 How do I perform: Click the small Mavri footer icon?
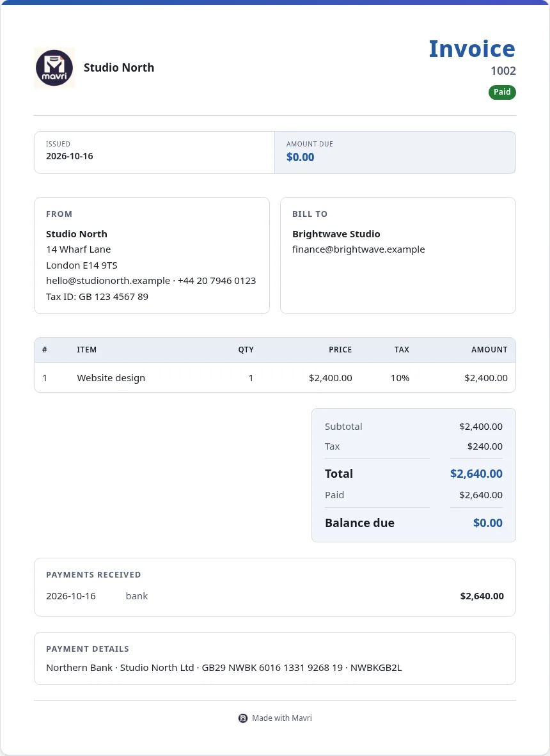[243, 718]
